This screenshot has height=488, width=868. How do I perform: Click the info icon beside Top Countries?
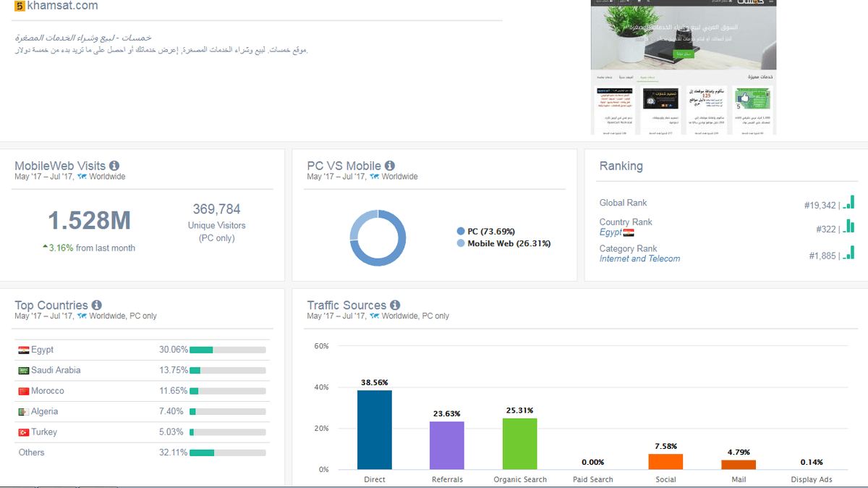point(97,306)
